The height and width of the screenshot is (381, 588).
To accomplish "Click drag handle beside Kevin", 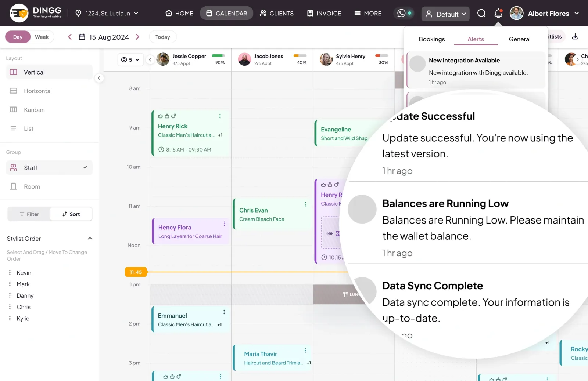I will (10, 273).
